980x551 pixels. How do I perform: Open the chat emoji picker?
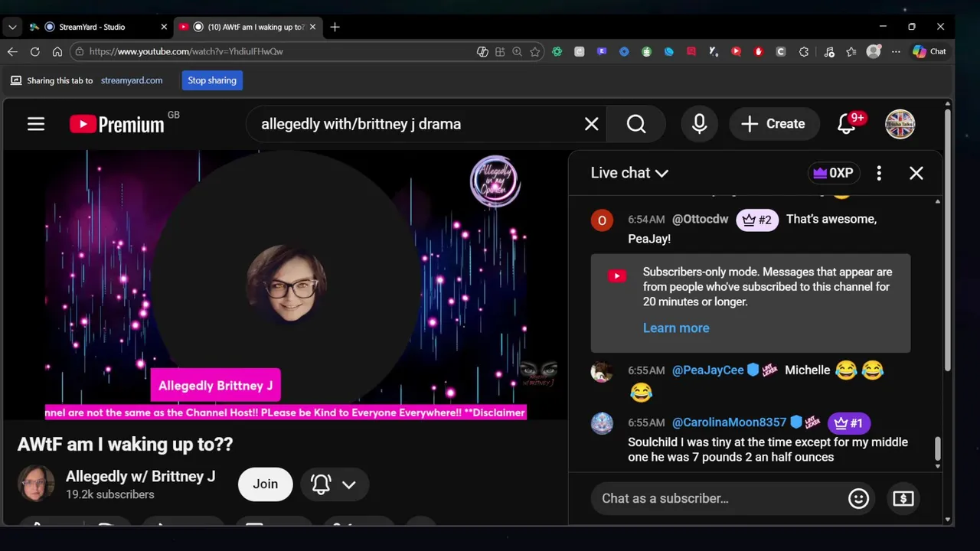(x=858, y=498)
